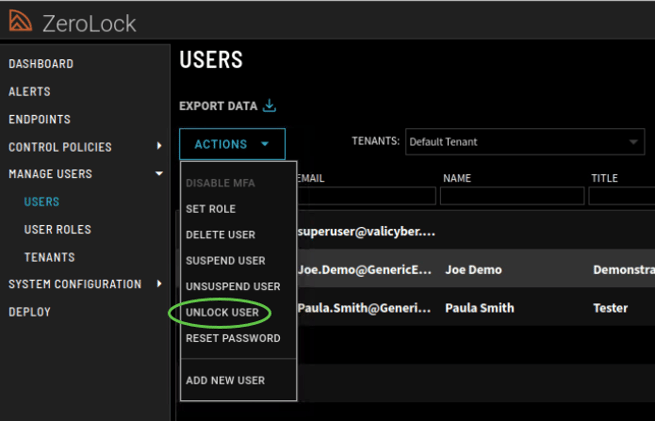The image size is (655, 421).
Task: Click the Demonstra... title cell
Action: point(624,270)
